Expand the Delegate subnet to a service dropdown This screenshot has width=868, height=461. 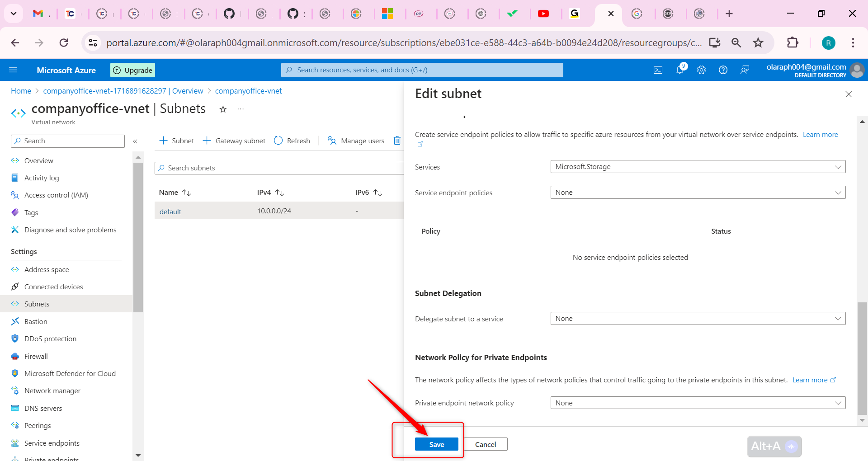click(x=698, y=319)
